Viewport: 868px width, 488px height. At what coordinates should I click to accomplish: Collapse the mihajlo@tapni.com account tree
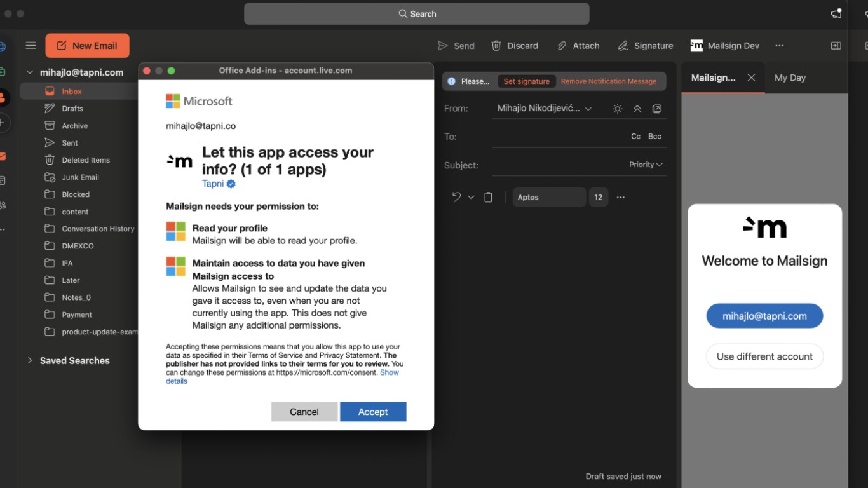click(29, 72)
